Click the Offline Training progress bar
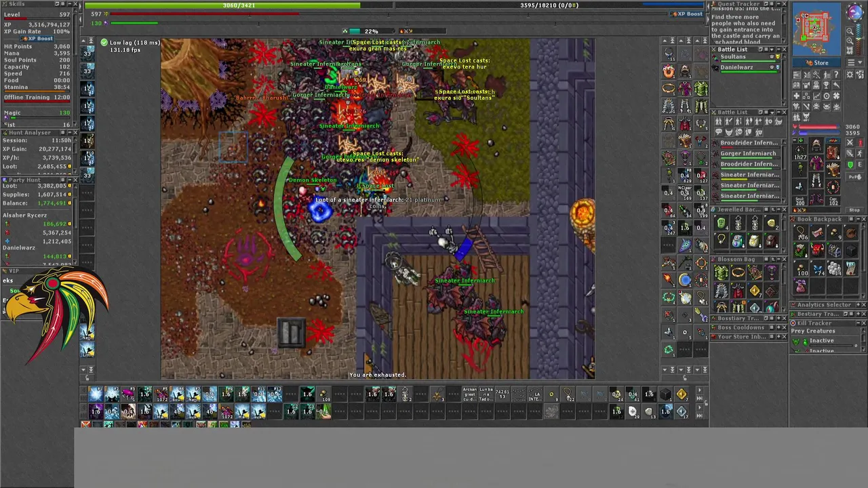Image resolution: width=868 pixels, height=488 pixels. point(37,102)
